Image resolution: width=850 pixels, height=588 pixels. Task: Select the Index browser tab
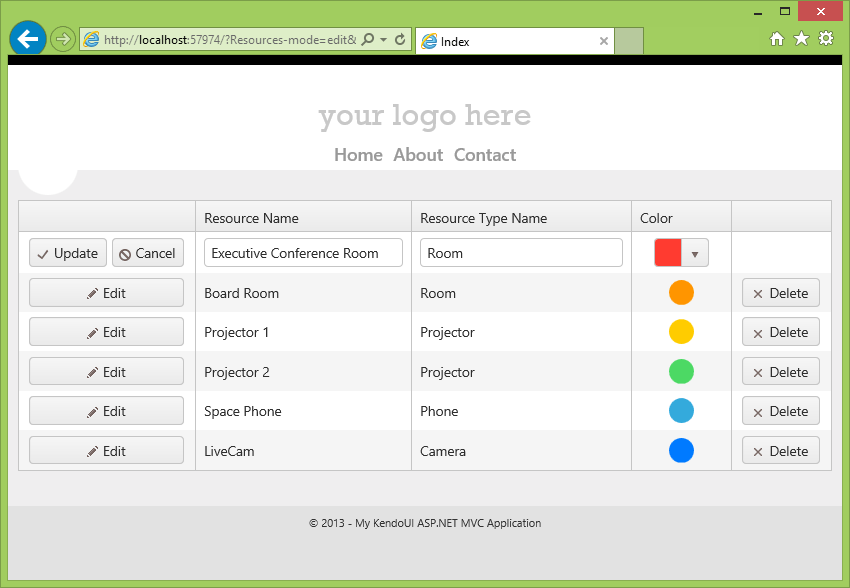pos(514,41)
